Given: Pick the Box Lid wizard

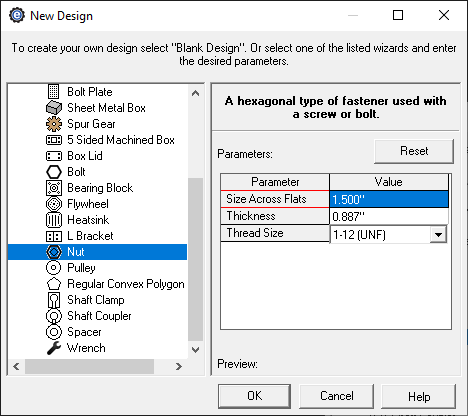Looking at the screenshot, I should click(x=85, y=156).
